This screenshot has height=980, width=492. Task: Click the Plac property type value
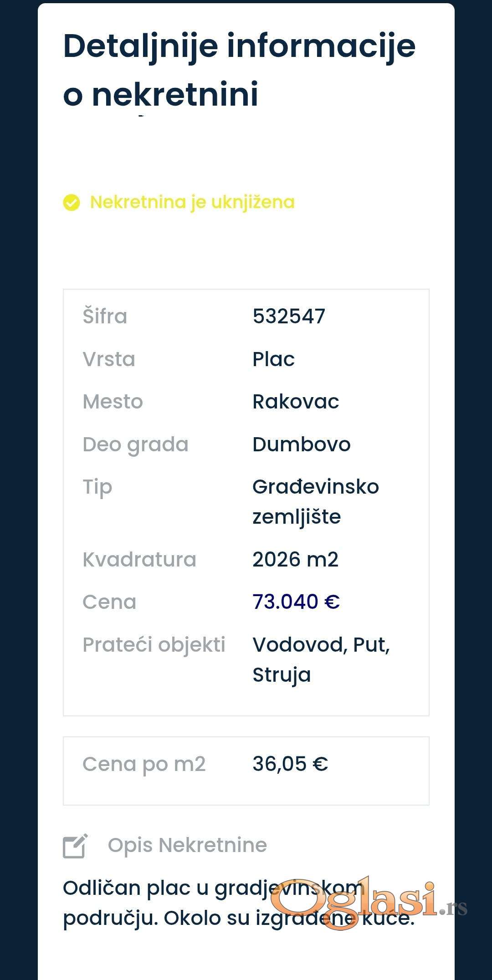click(273, 359)
